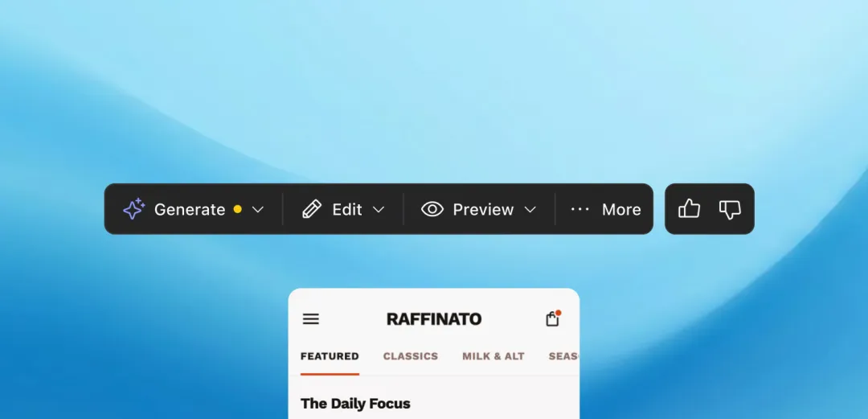Image resolution: width=868 pixels, height=419 pixels.
Task: Click The Daily Focus heading
Action: (355, 403)
